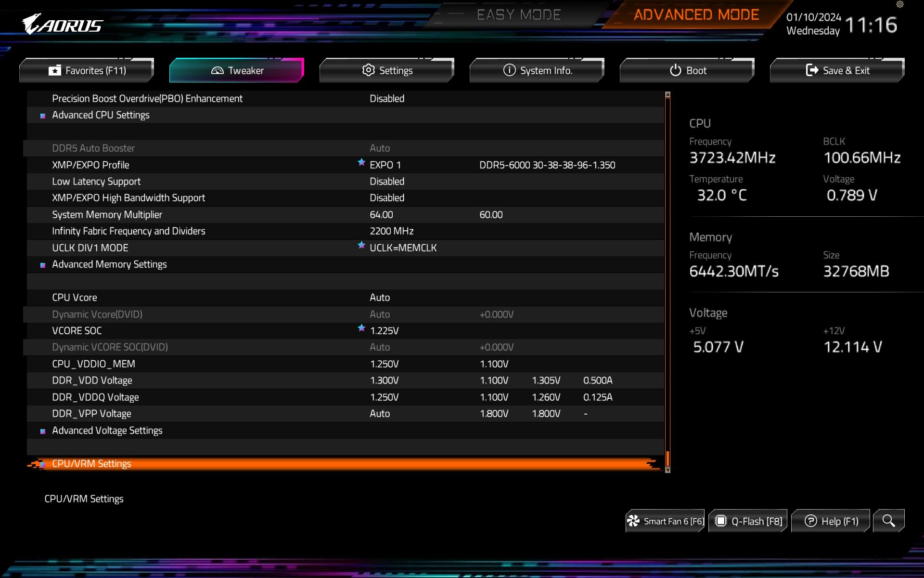Change Low Latency Support Disabled value

click(x=387, y=182)
